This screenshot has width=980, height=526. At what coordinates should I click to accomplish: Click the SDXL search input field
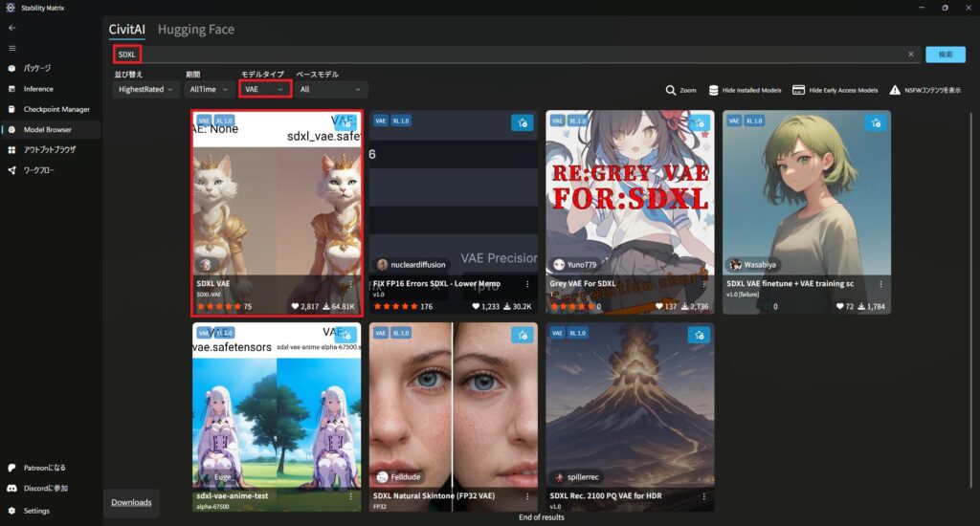(x=516, y=55)
